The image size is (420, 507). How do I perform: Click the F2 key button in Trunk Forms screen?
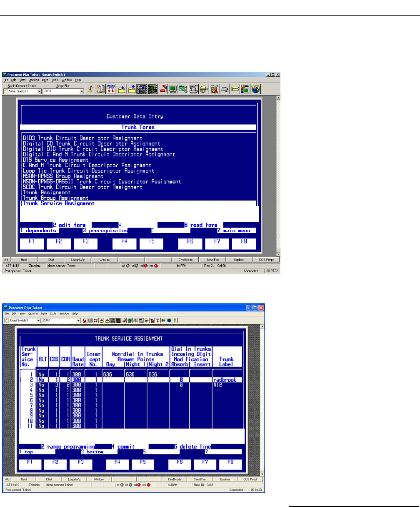coord(58,244)
